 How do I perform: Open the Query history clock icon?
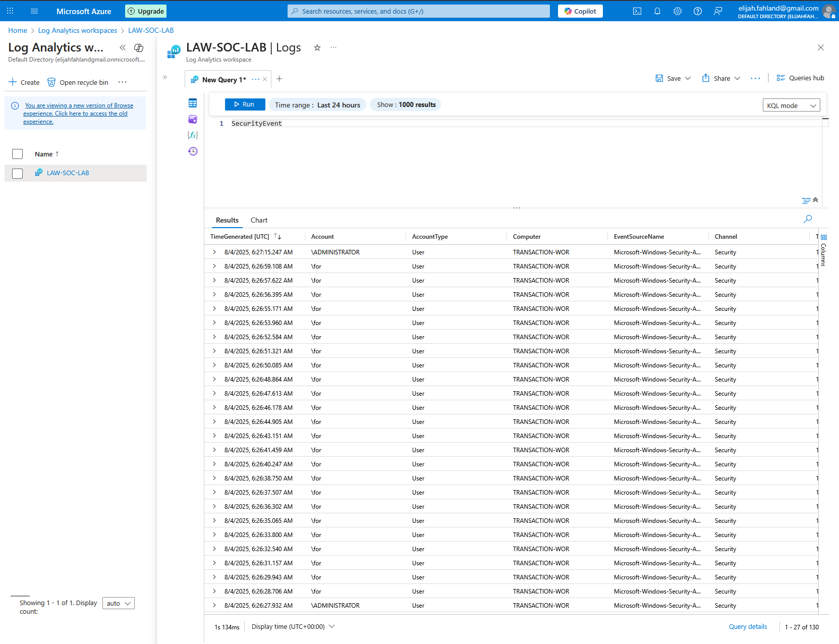(x=193, y=151)
